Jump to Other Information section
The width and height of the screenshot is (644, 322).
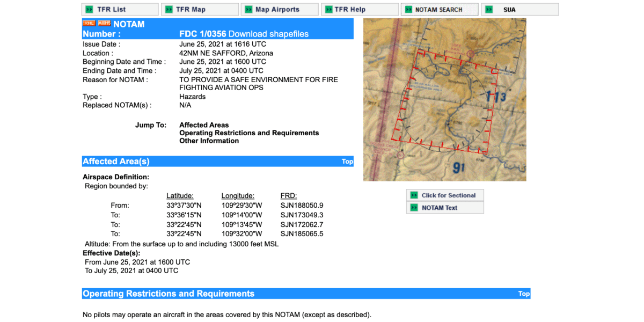pyautogui.click(x=209, y=141)
